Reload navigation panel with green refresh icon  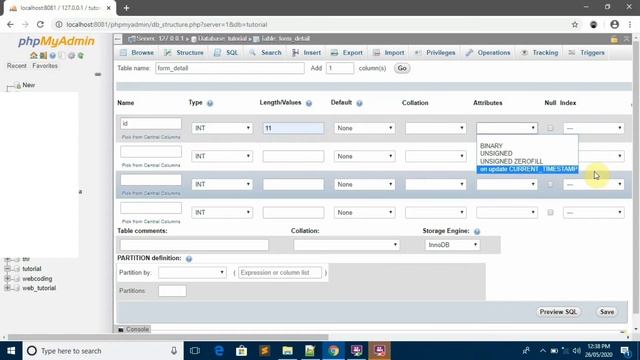[81, 56]
